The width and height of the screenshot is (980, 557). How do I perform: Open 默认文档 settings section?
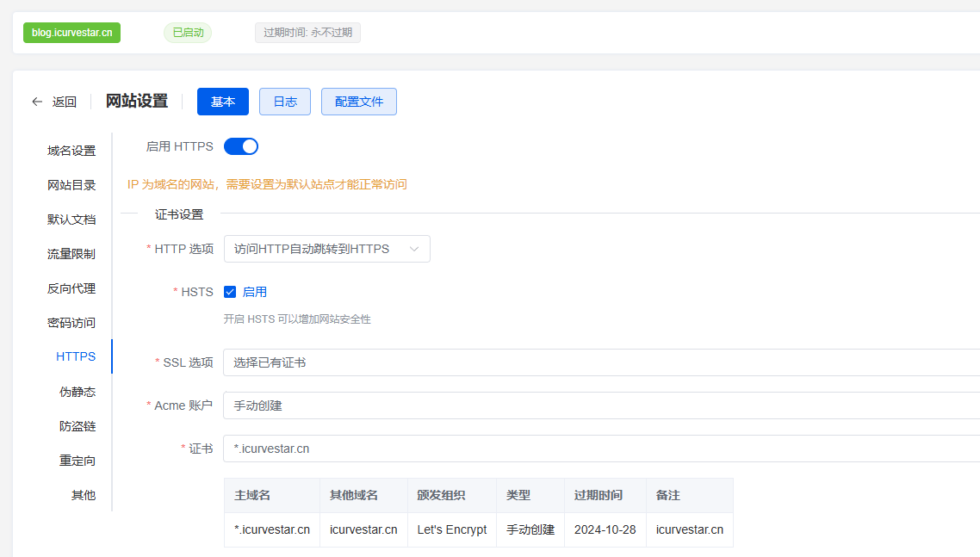click(71, 220)
